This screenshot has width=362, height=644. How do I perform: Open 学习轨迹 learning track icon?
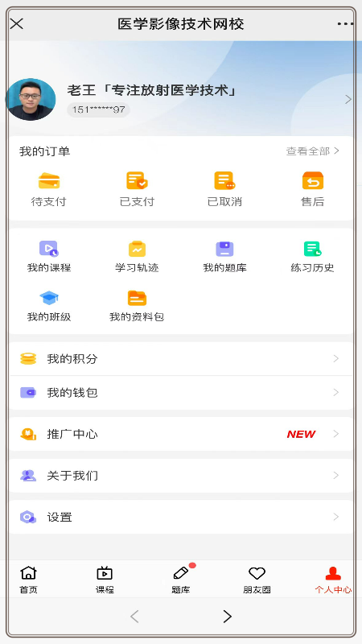[137, 249]
